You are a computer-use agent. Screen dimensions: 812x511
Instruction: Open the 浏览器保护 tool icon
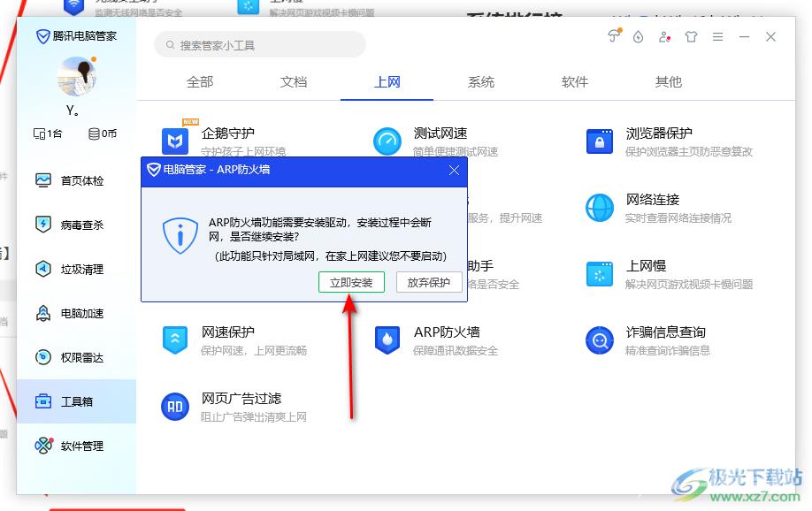coord(600,141)
